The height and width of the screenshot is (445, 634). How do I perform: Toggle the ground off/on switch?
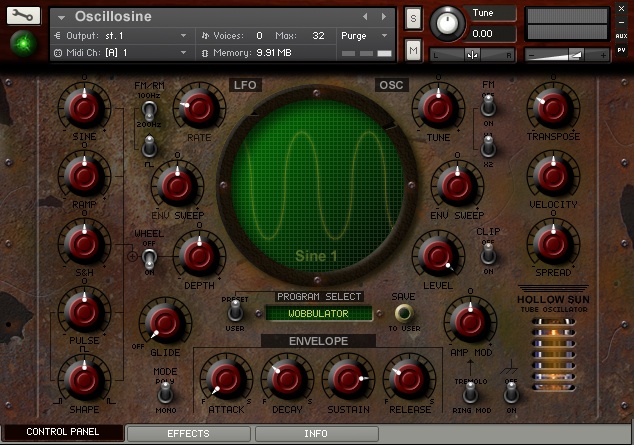[x=511, y=392]
